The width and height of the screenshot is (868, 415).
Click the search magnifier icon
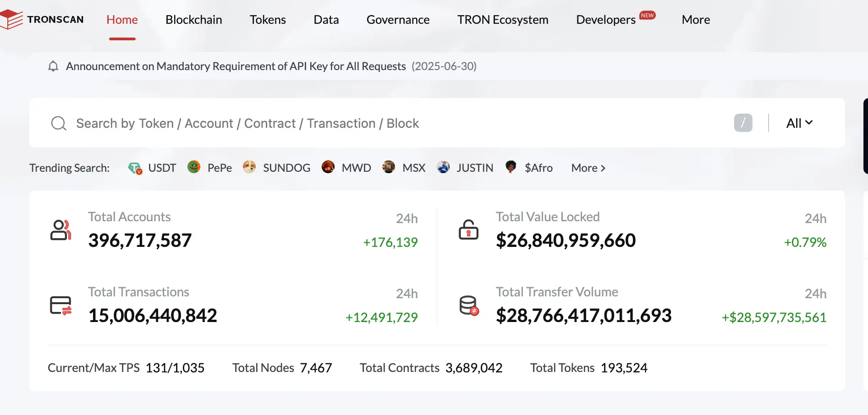click(x=59, y=123)
